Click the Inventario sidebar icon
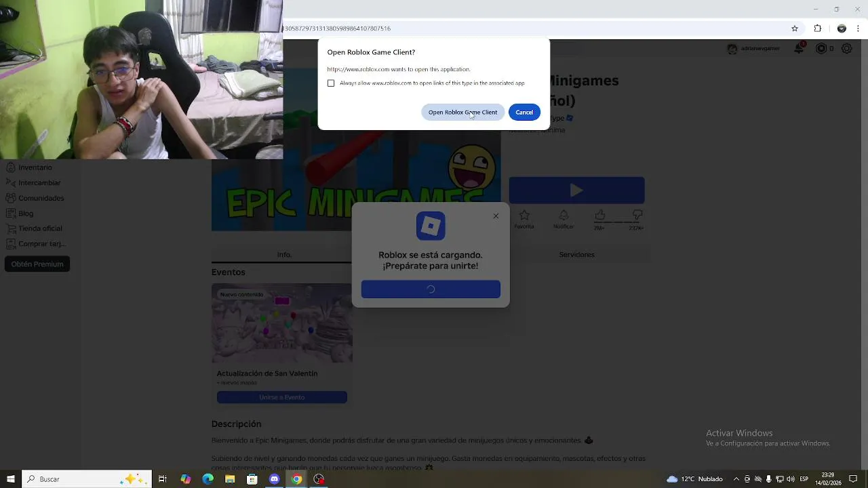The height and width of the screenshot is (488, 868). click(11, 167)
